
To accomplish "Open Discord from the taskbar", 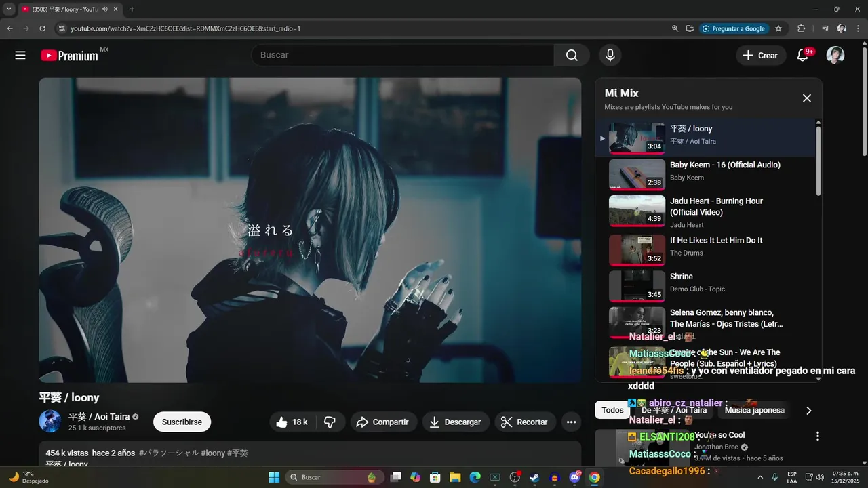I will point(574,477).
